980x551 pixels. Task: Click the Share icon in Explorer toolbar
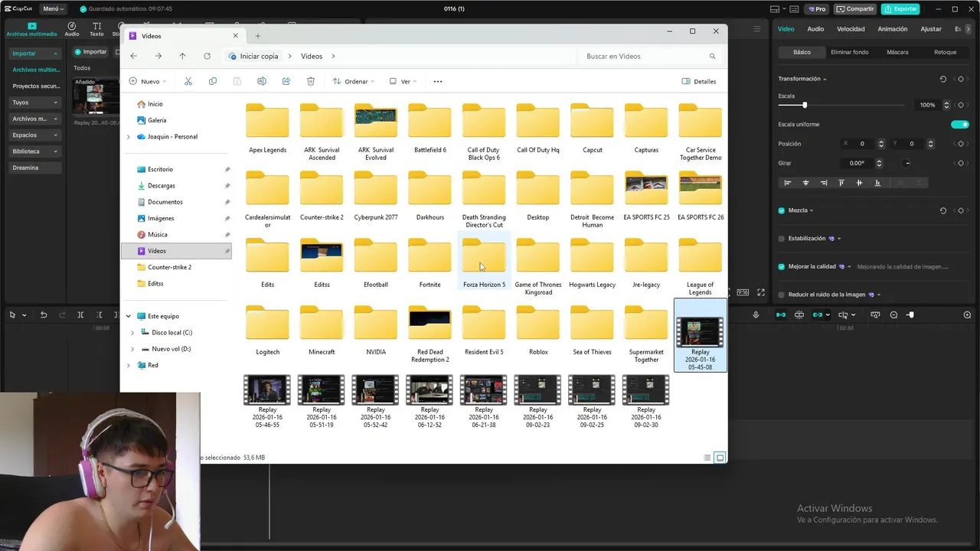(286, 81)
